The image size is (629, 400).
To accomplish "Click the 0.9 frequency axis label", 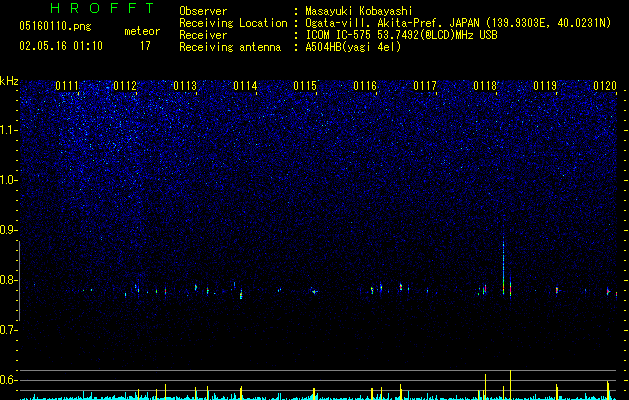I will point(9,230).
